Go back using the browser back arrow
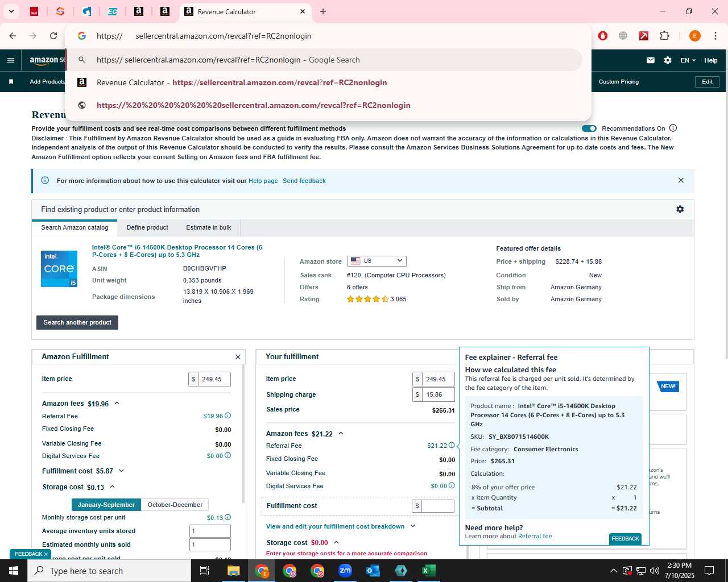This screenshot has width=728, height=582. click(13, 36)
